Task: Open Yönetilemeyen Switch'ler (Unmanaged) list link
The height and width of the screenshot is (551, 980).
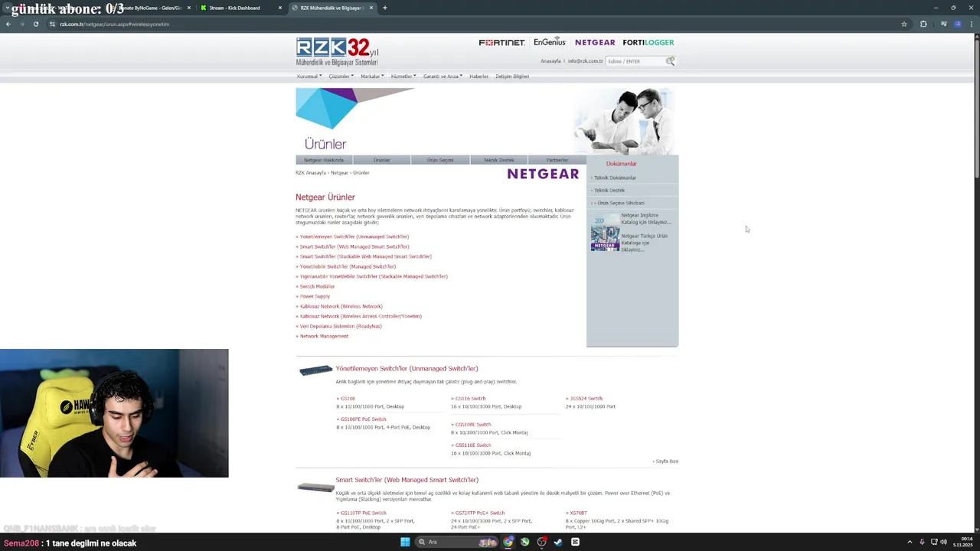Action: 353,236
